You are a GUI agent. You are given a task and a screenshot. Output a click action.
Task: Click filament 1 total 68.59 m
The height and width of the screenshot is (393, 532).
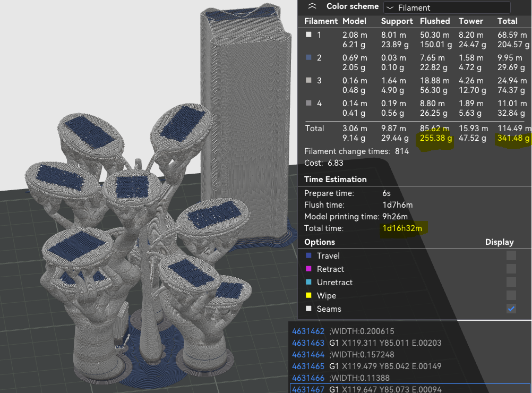512,35
